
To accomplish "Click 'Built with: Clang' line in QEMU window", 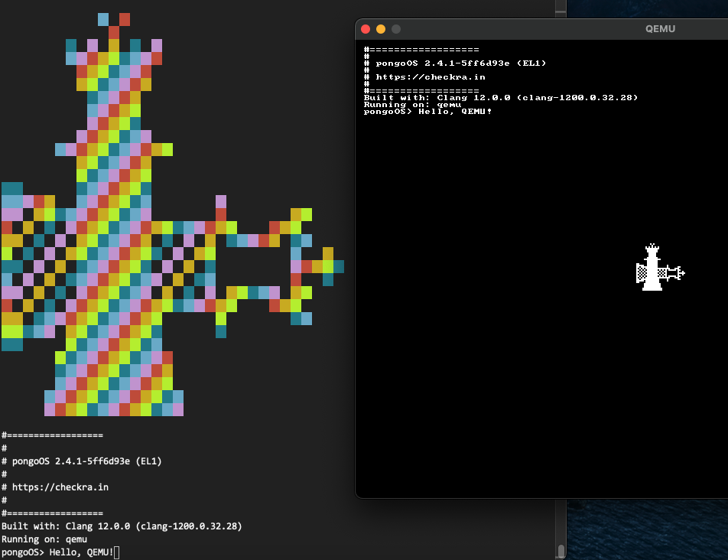I will [x=501, y=97].
